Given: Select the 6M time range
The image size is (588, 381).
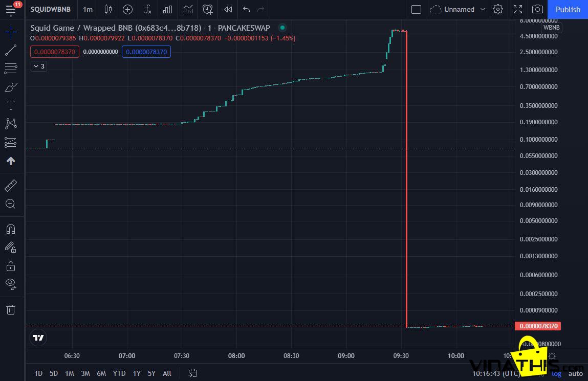Looking at the screenshot, I should [x=101, y=373].
